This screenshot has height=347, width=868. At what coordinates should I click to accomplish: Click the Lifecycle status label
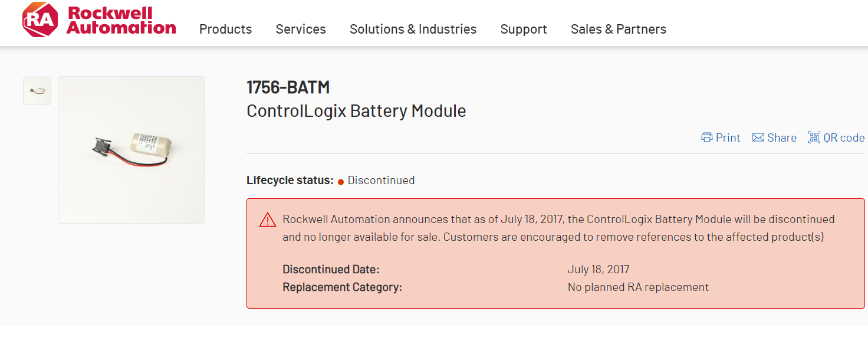(290, 181)
